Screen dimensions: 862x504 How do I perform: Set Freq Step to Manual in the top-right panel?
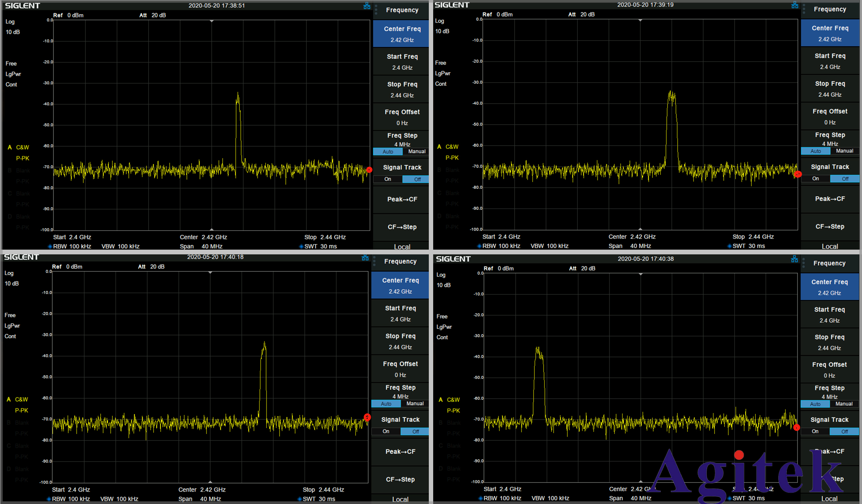(x=844, y=151)
